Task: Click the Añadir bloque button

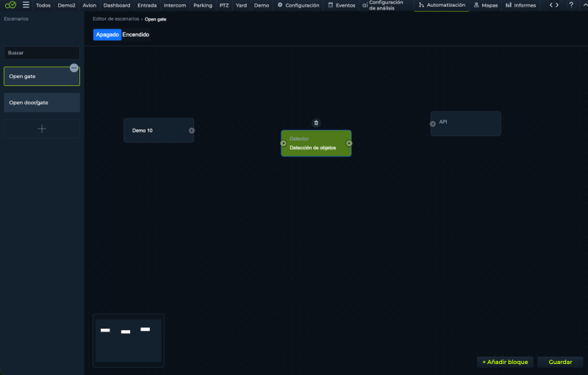Action: point(505,362)
